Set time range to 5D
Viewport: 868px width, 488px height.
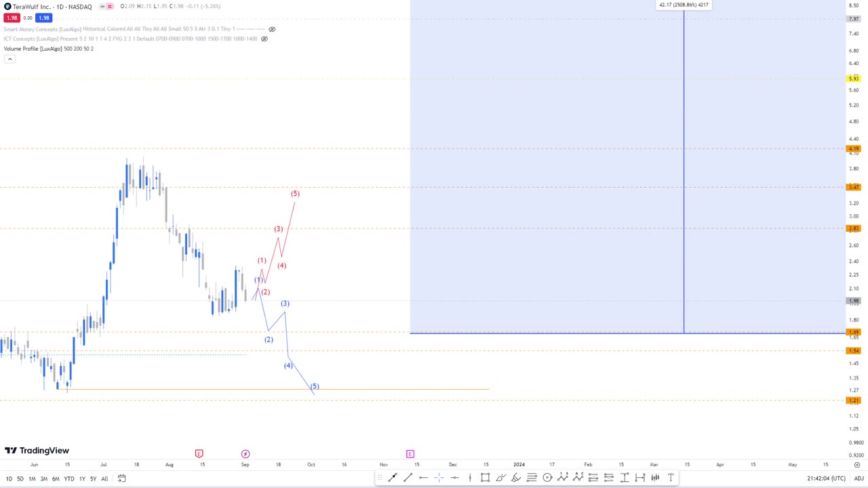(20, 479)
